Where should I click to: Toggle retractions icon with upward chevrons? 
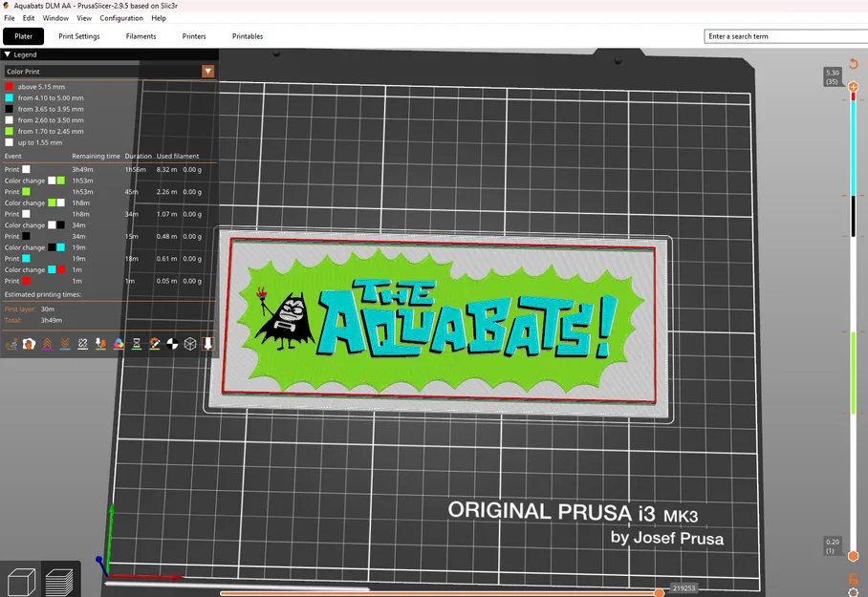click(x=47, y=344)
